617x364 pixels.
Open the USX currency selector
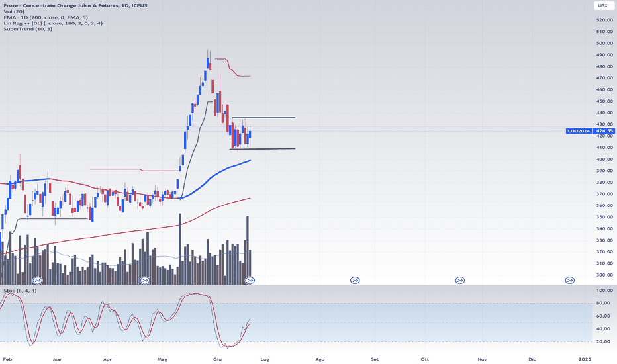pos(603,5)
